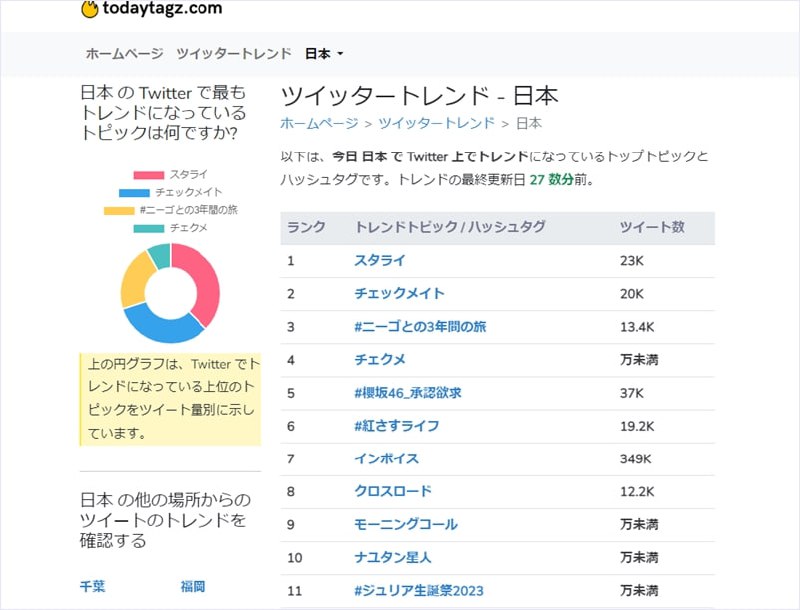Viewport: 800px width, 610px height.
Task: Click ツイッタートレンド breadcrumb link
Action: [x=437, y=123]
